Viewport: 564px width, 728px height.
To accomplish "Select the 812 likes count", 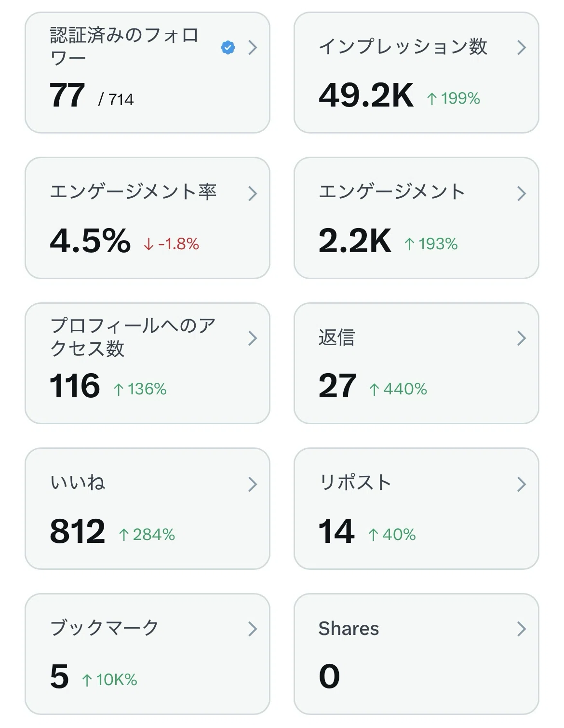I will tap(77, 531).
